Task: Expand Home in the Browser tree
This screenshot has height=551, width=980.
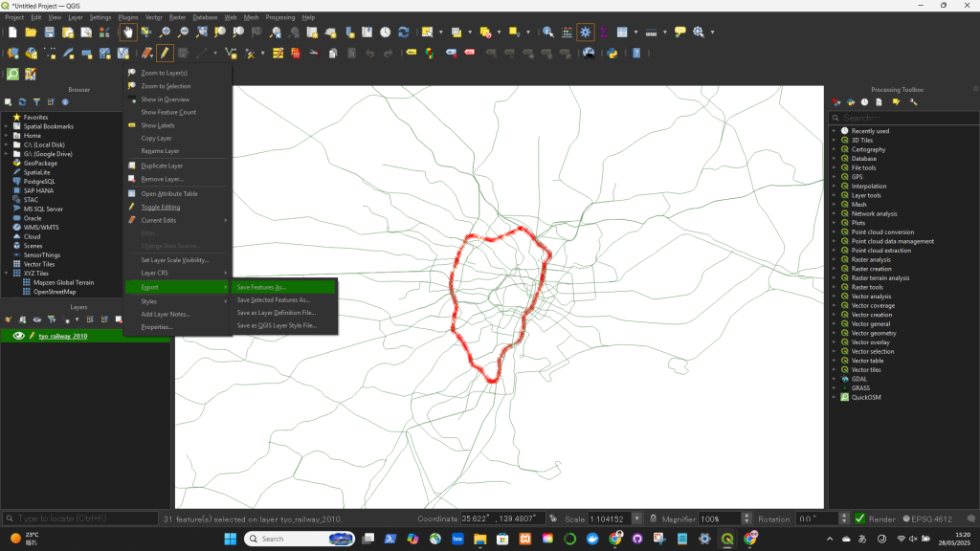Action: click(6, 136)
